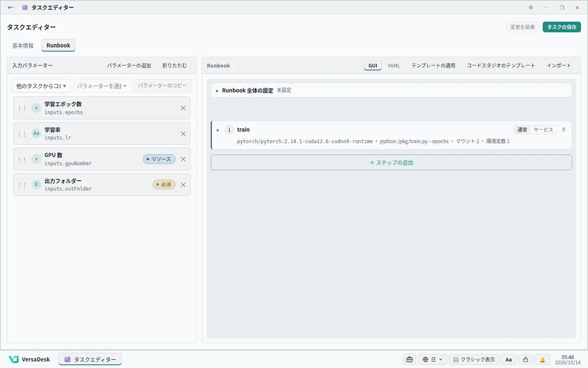Click the train step drag grip icon
Viewport: 588px width, 368px height.
564,130
